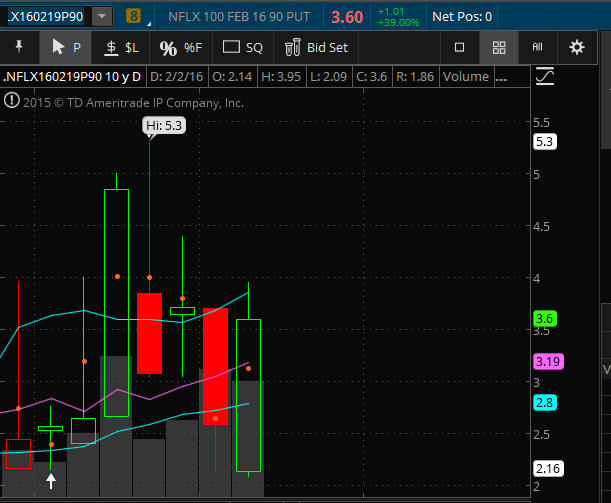
Task: Click the pin drawing tool icon
Action: pyautogui.click(x=19, y=47)
